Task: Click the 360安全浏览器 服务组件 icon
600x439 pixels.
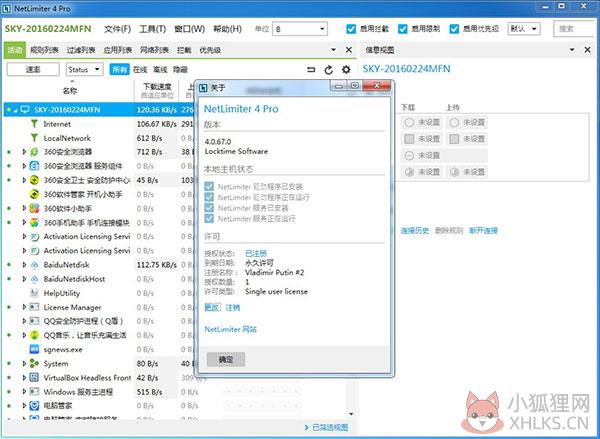Action: [x=34, y=166]
